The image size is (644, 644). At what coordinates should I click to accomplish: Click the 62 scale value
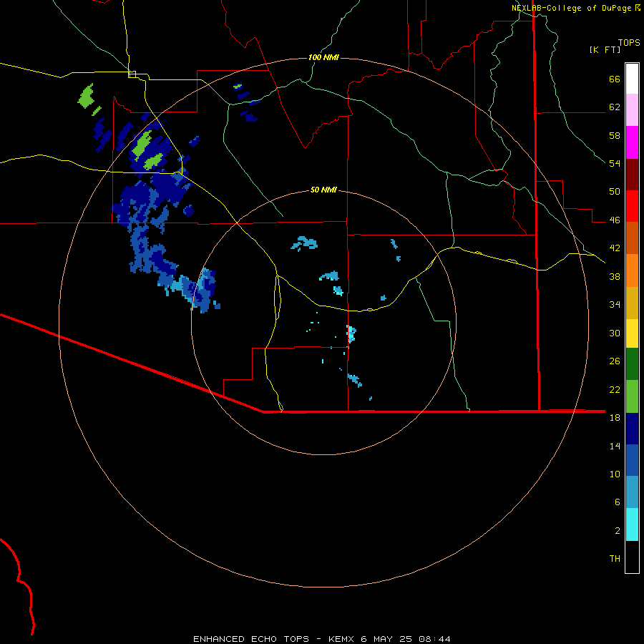point(615,107)
